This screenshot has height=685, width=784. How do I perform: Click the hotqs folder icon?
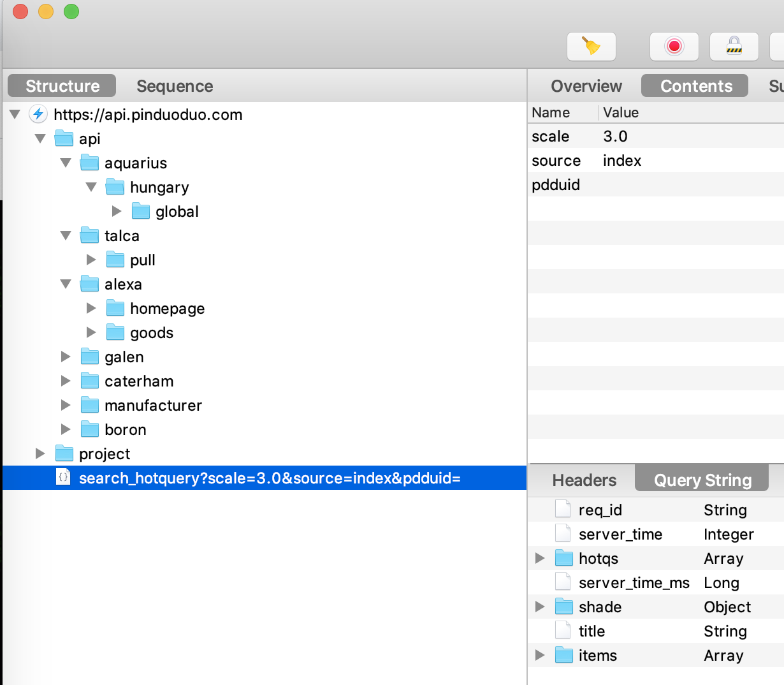click(563, 558)
